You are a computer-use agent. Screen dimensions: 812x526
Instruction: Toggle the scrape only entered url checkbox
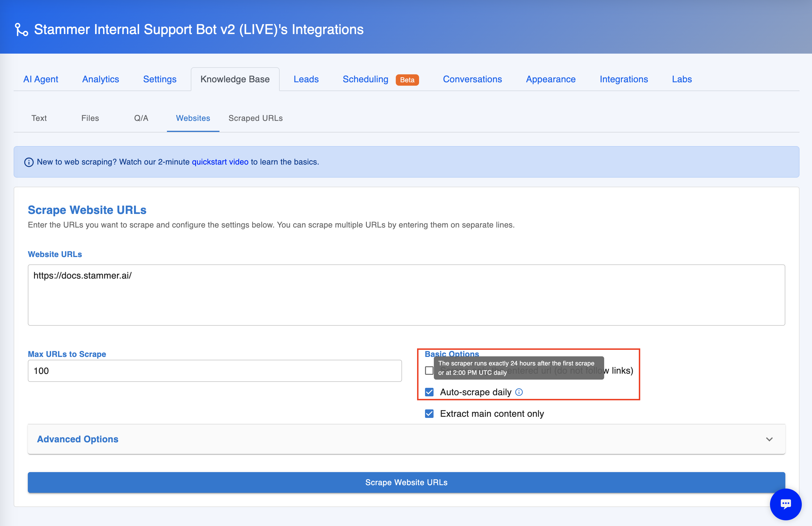coord(429,371)
